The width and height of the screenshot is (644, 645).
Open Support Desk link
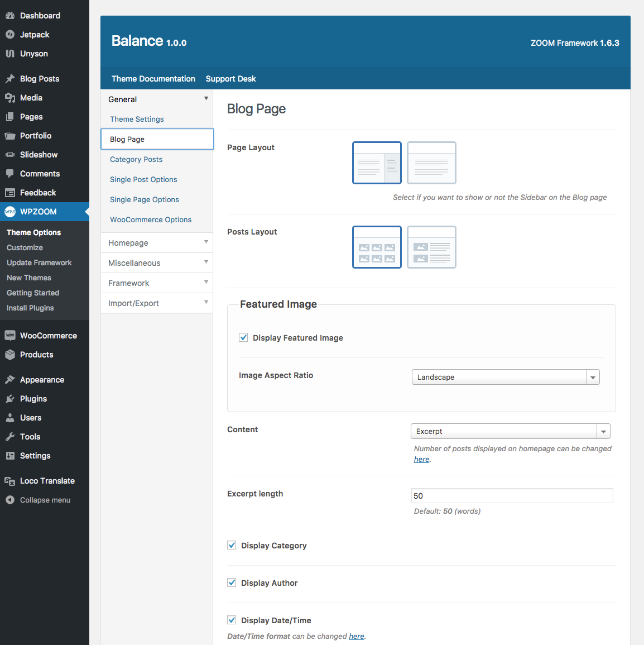coord(230,79)
